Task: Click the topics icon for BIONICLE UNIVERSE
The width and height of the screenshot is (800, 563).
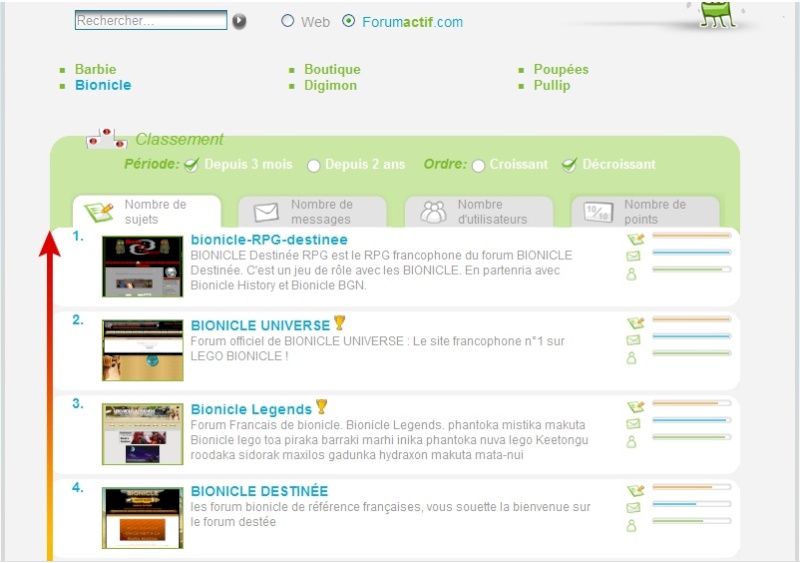Action: (x=635, y=323)
